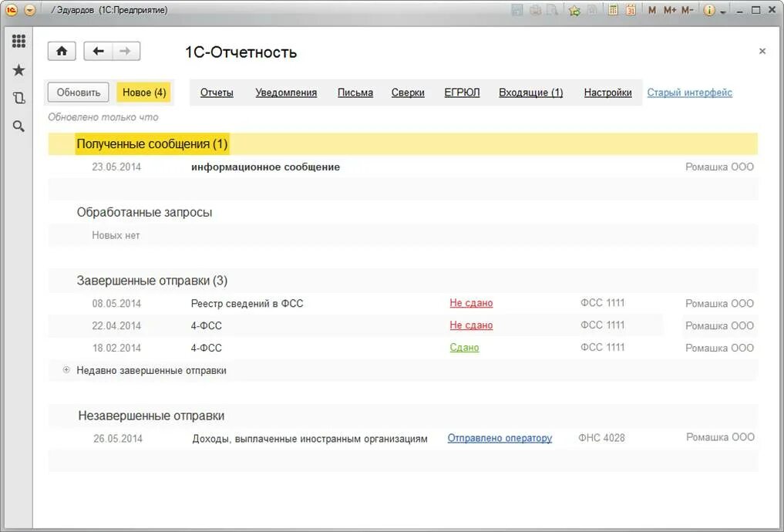Open Доходы, выплаченные иностранным организациям entry
Viewport: 784px width, 532px height.
point(310,439)
